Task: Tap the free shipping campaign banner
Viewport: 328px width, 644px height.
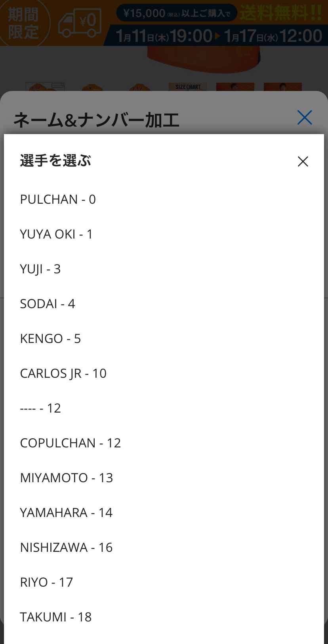Action: coord(218,24)
